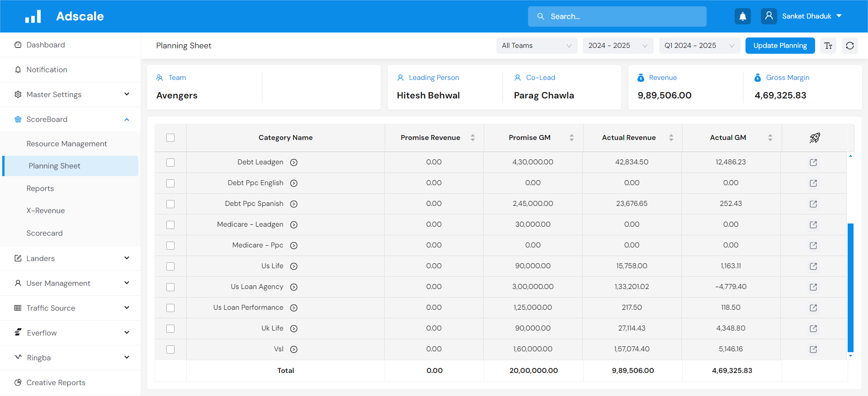Go to Reports in sidebar
Image resolution: width=868 pixels, height=396 pixels.
click(x=40, y=188)
